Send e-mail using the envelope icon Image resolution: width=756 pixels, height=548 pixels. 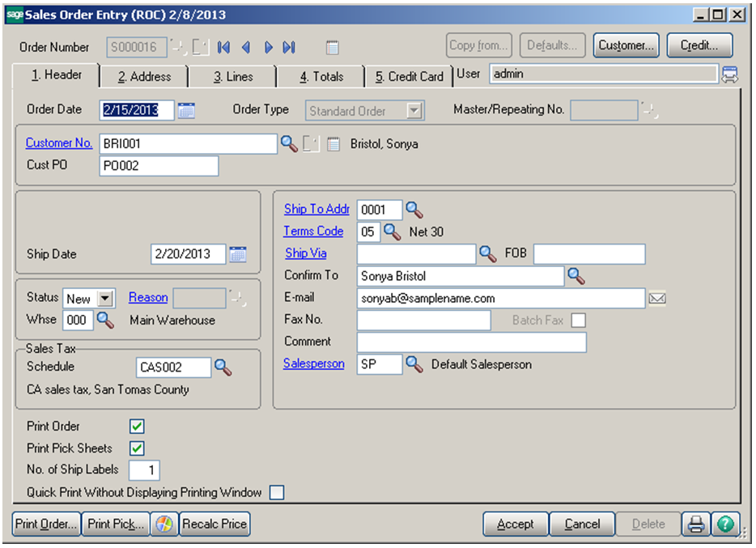657,298
